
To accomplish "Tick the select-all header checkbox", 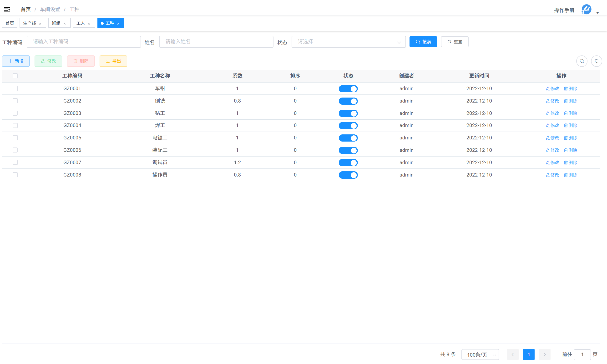I will point(15,76).
